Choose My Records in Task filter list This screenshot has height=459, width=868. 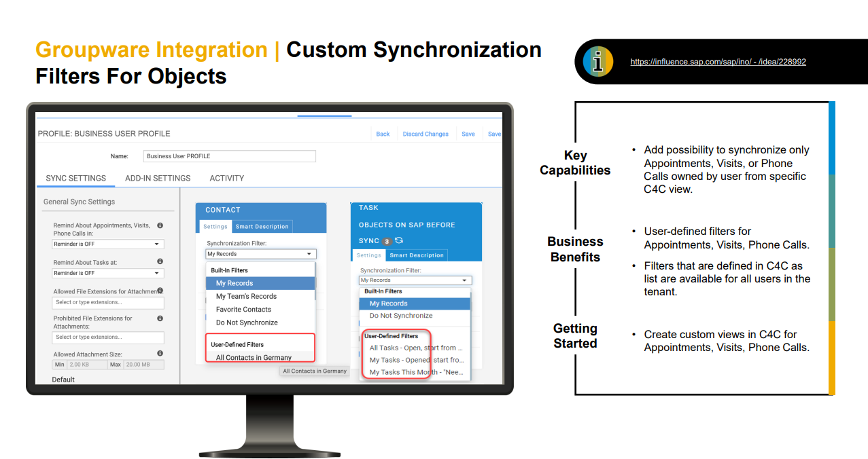point(415,304)
